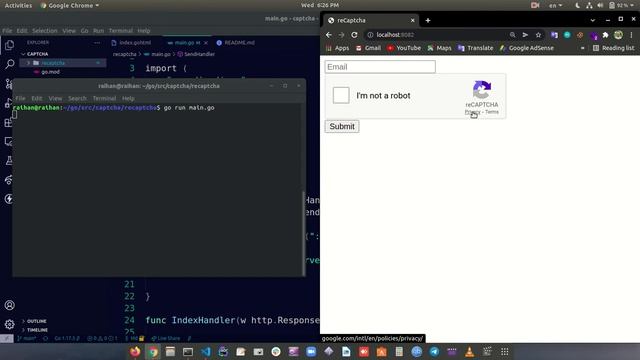640x360 pixels.
Task: Open the Chrome Extensions puzzle icon
Action: 605,35
